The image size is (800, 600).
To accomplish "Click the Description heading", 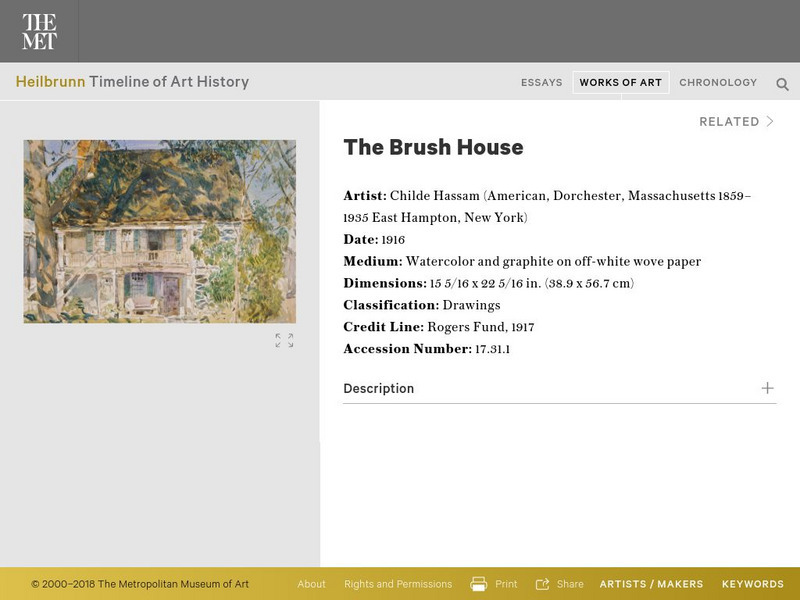I will click(x=379, y=389).
